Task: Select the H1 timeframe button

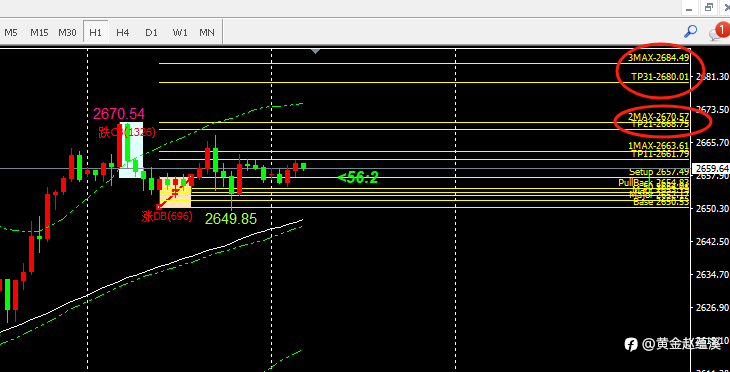Action: point(95,32)
